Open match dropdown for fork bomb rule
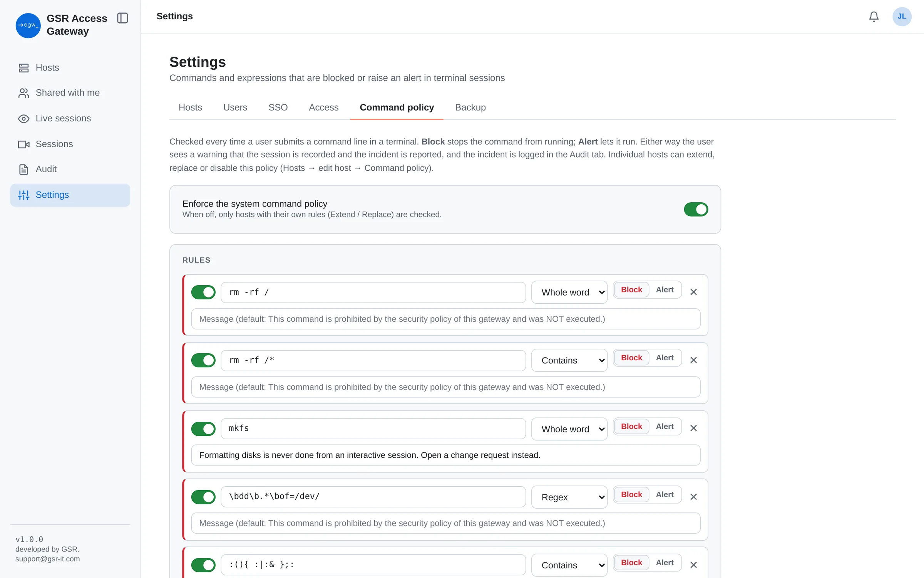 569,565
